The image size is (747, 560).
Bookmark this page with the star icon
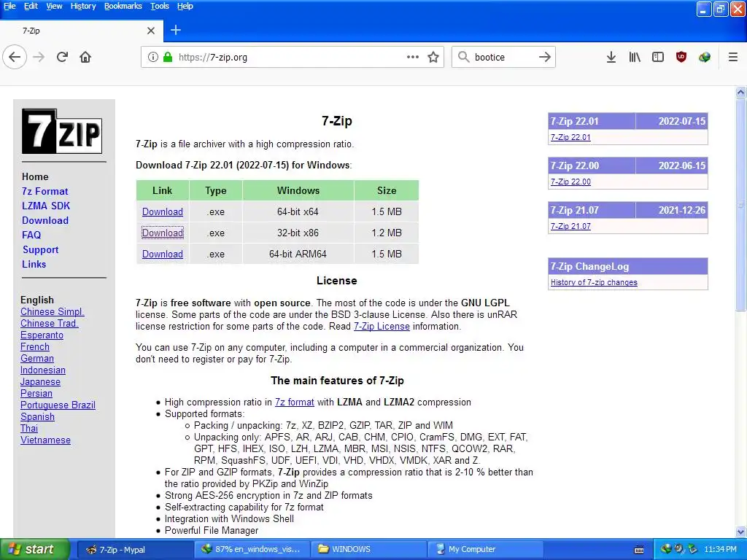[x=433, y=57]
